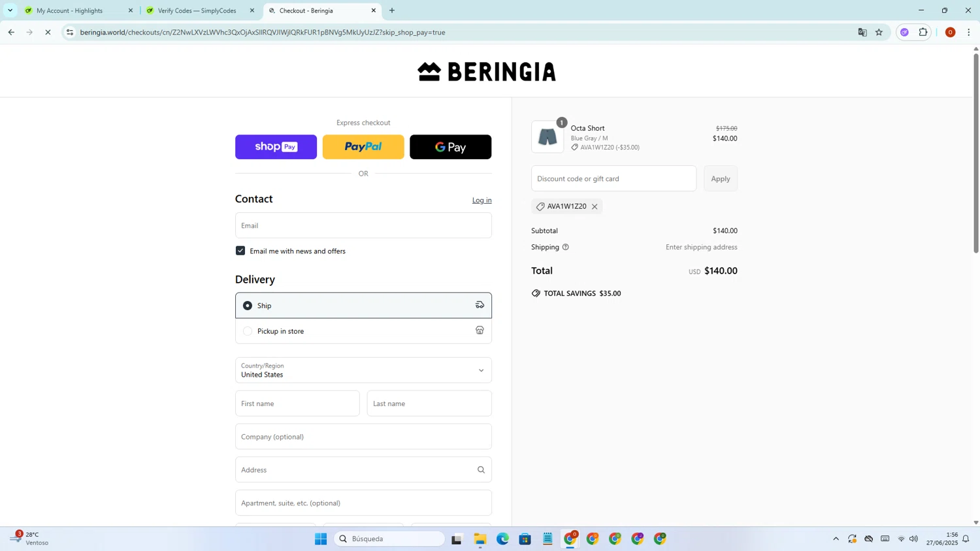
Task: Open the Extensions puzzle menu
Action: tap(923, 32)
